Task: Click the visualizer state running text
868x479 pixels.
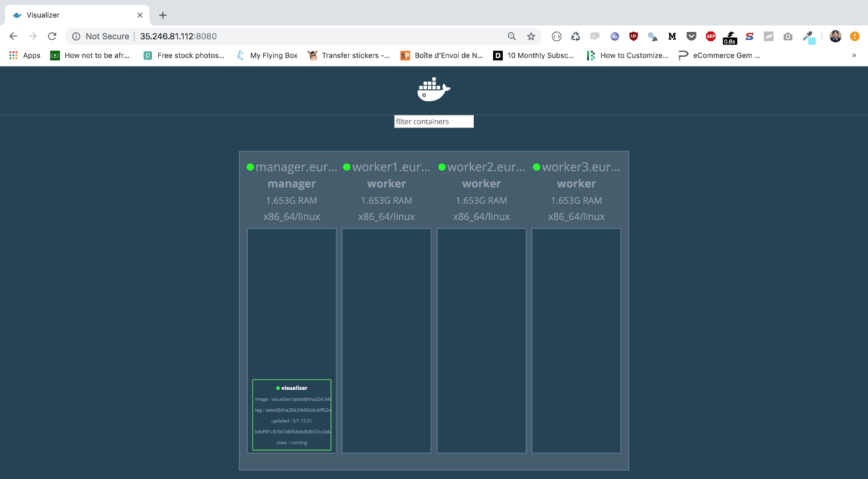Action: coord(291,443)
